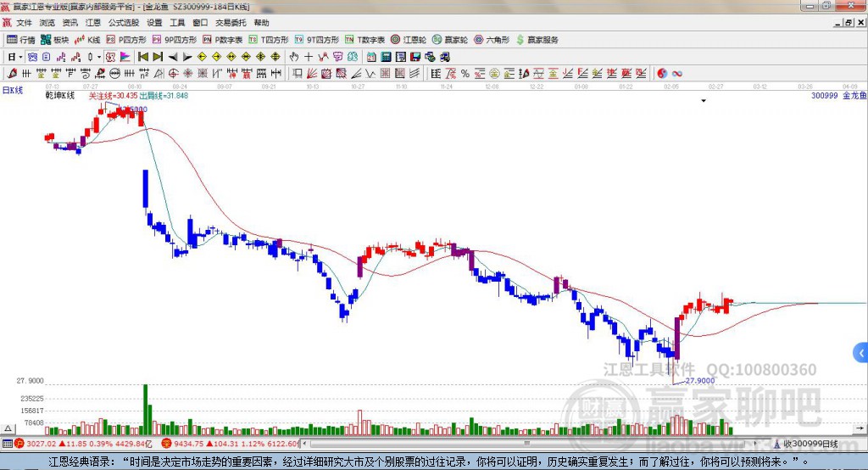Select the crosshair cursor tool
Viewport: 868px width, 470px height.
[309, 57]
